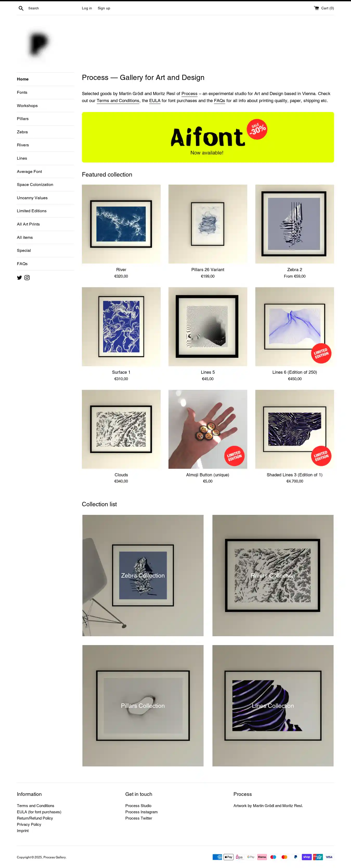Open the Return/Refund Policy footer link
This screenshot has width=351, height=868.
[x=35, y=818]
